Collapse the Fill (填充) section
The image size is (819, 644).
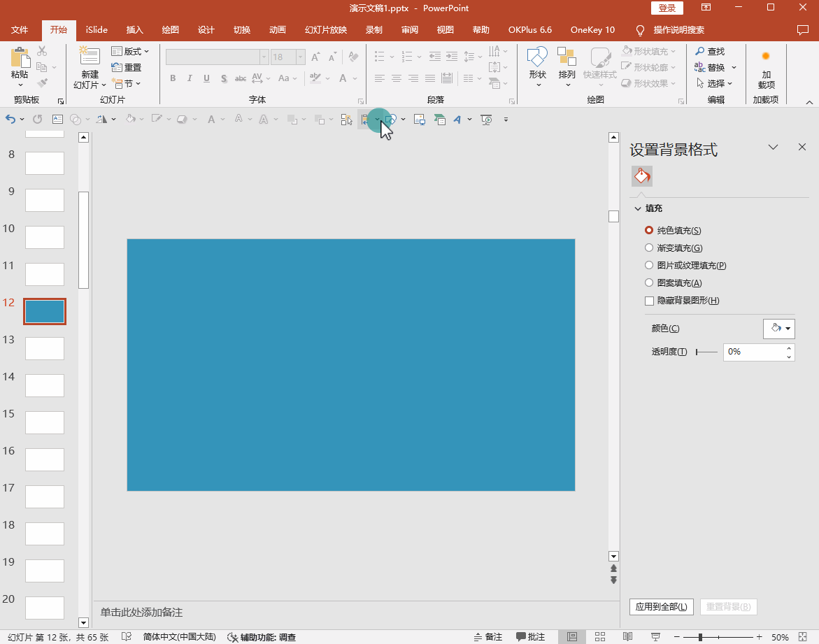click(638, 208)
